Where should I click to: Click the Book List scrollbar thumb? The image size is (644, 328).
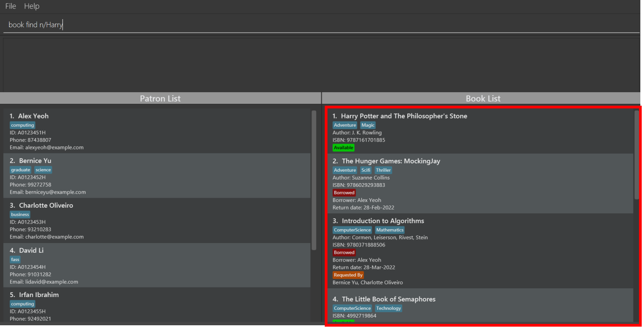tap(637, 155)
